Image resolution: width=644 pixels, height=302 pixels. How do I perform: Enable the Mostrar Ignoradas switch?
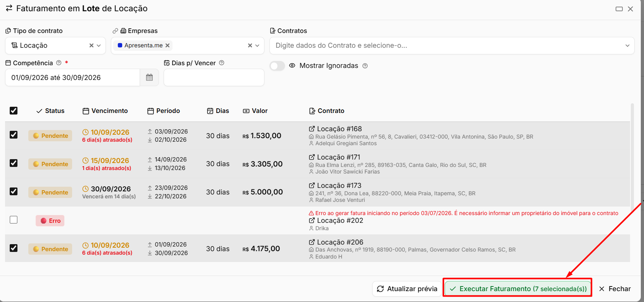tap(277, 66)
